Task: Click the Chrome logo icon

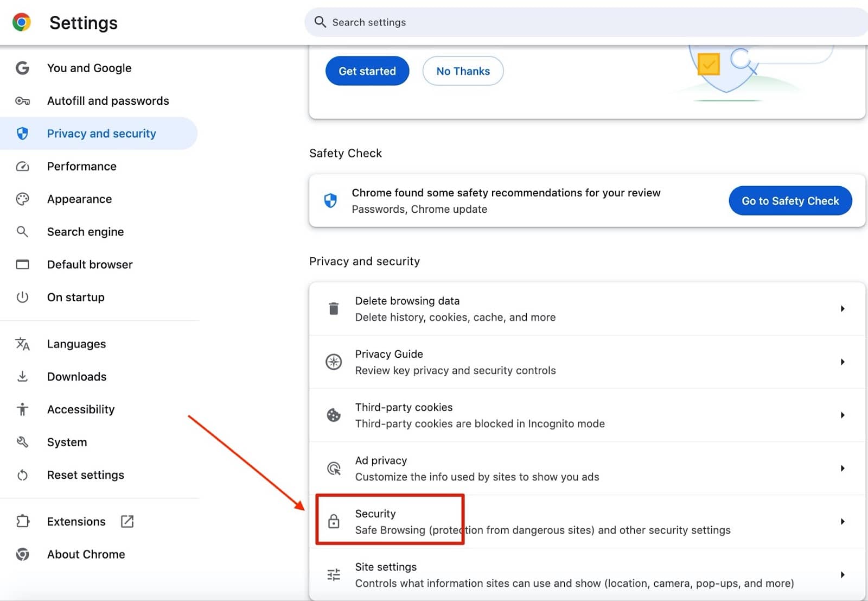Action: click(22, 22)
